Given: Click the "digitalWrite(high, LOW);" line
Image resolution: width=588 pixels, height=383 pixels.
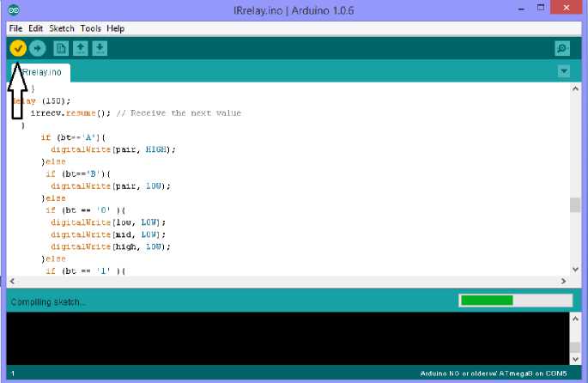Looking at the screenshot, I should click(111, 246).
